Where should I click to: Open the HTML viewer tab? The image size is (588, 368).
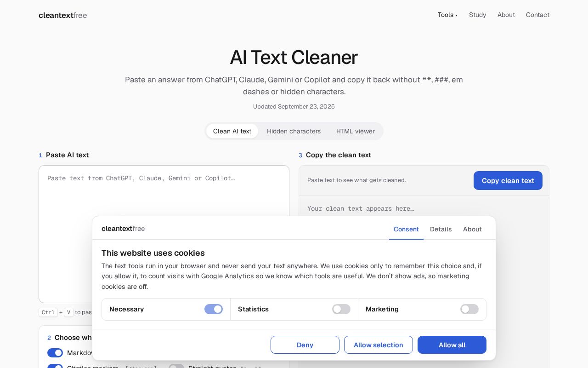pyautogui.click(x=355, y=131)
